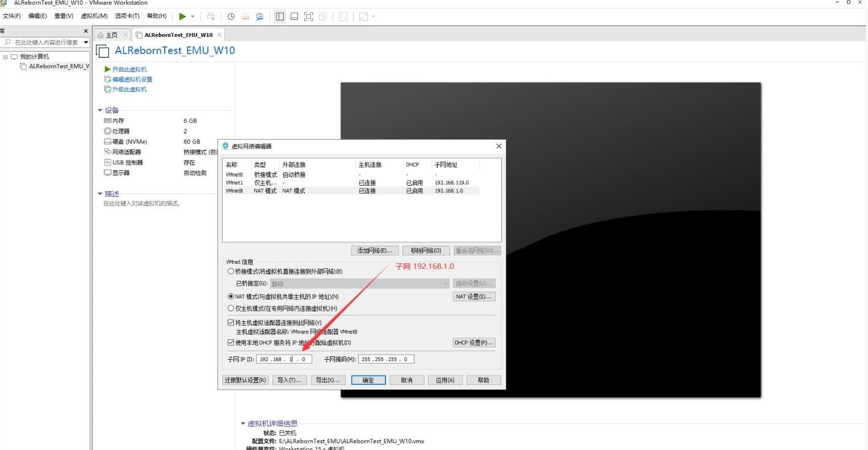Click the console view toolbar icon
This screenshot has width=868, height=450.
click(x=343, y=16)
